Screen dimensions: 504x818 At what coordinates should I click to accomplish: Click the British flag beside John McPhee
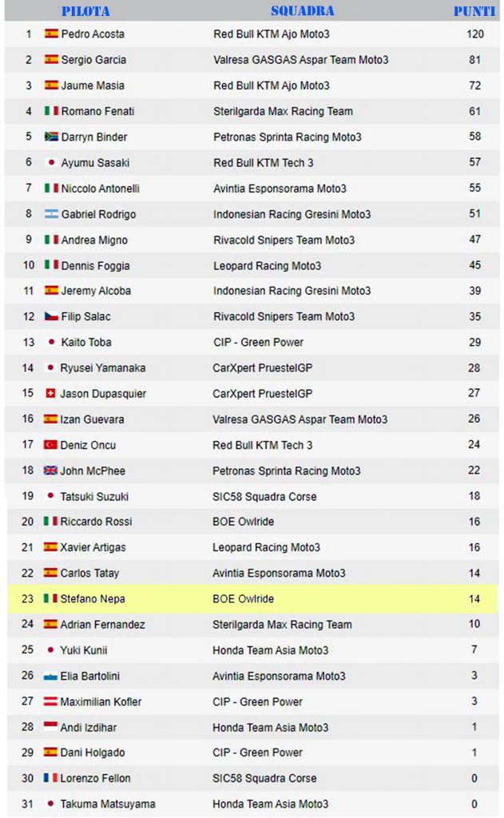coord(50,471)
